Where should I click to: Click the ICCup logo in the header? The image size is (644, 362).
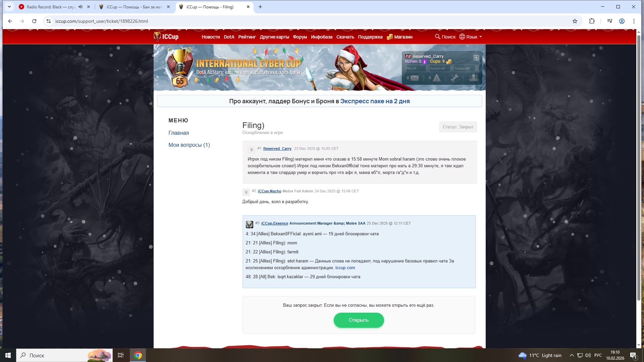(166, 37)
